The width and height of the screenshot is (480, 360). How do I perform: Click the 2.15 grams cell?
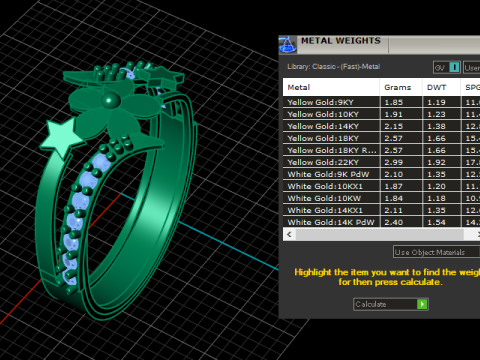coord(401,126)
